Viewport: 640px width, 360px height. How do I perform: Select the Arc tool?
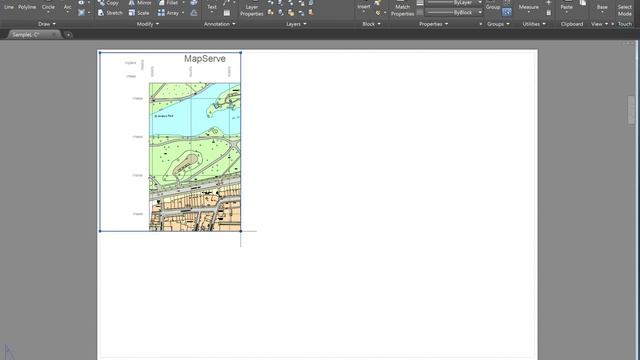pyautogui.click(x=67, y=7)
